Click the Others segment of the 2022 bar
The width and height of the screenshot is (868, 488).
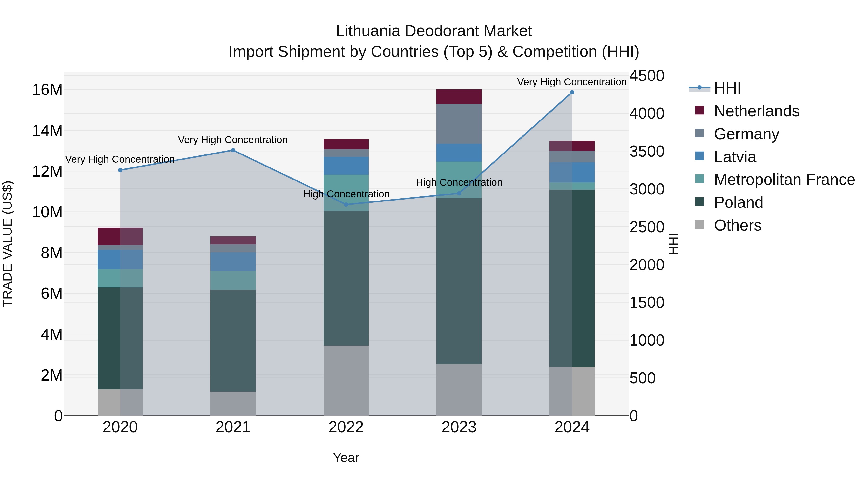click(346, 381)
